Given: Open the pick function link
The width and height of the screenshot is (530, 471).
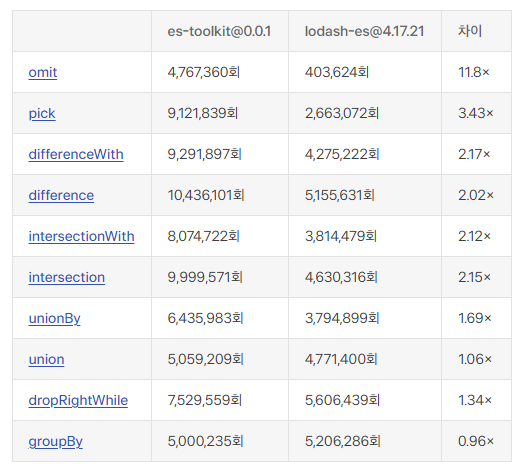Looking at the screenshot, I should [42, 113].
